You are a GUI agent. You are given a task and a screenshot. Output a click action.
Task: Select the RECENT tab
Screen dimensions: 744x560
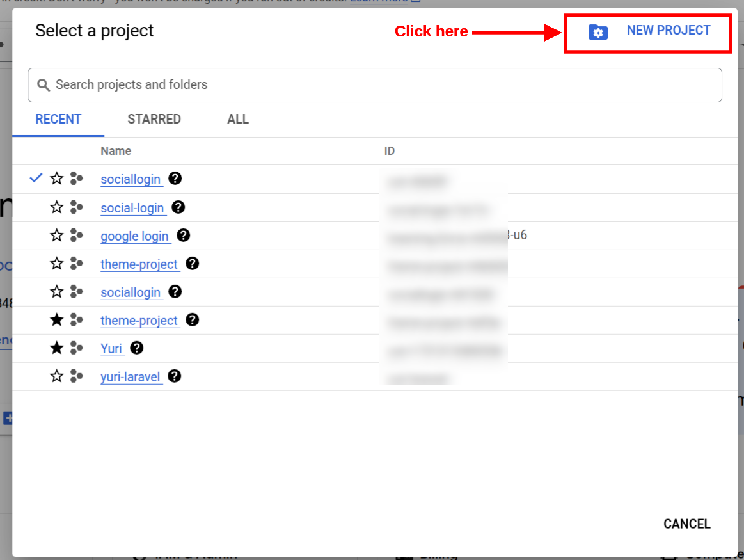(x=58, y=119)
